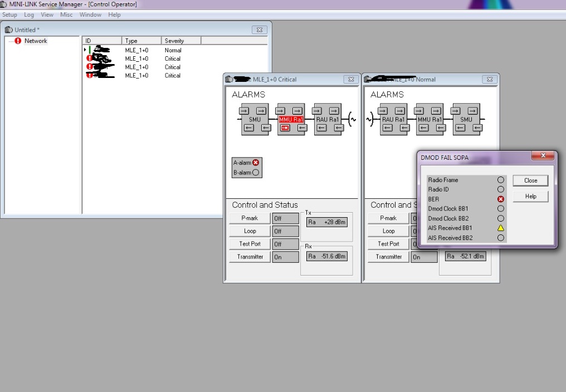Close the DMOD FAIL SOPA dialog

529,180
